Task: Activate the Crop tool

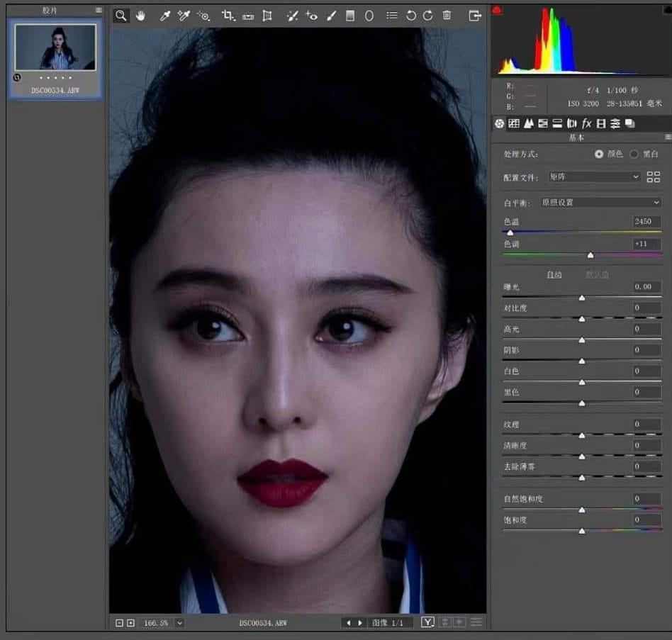Action: pyautogui.click(x=228, y=15)
